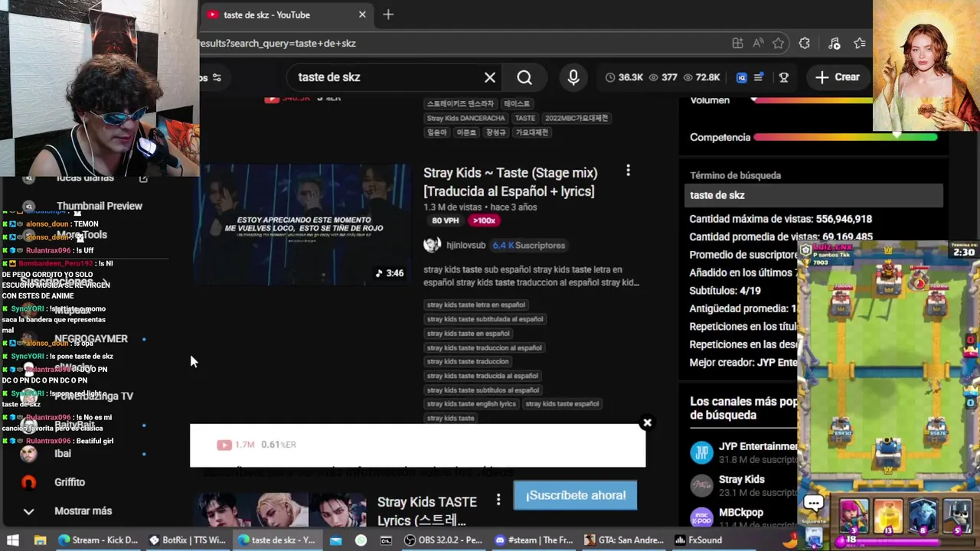Open command prompt icon in taskbar
Viewport: 980px width, 551px height.
[386, 540]
